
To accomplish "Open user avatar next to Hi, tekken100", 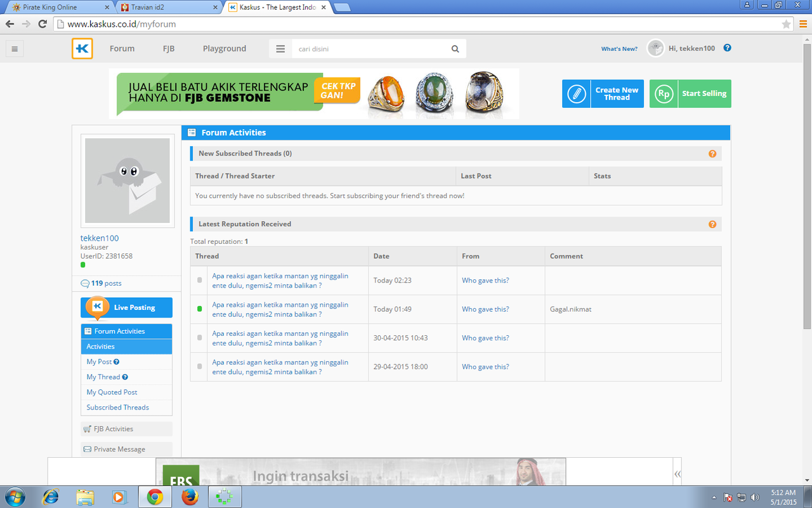I will pyautogui.click(x=655, y=48).
